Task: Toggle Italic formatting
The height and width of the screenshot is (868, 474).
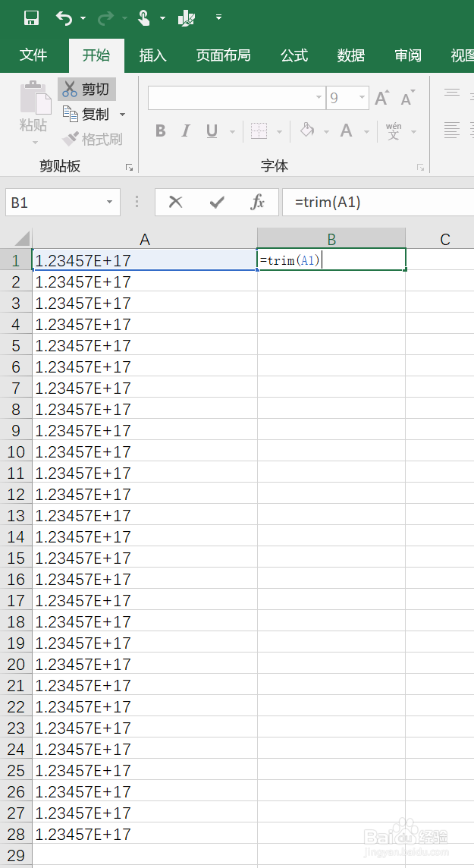Action: coord(186,131)
